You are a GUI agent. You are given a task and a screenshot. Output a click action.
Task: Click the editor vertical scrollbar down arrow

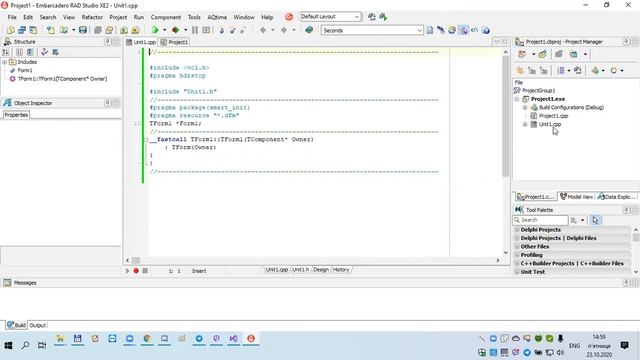(x=506, y=253)
